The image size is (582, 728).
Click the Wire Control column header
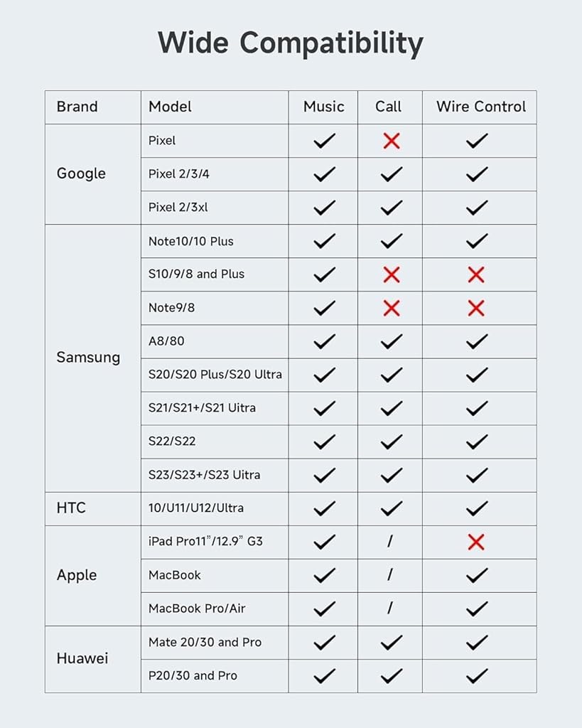[481, 107]
